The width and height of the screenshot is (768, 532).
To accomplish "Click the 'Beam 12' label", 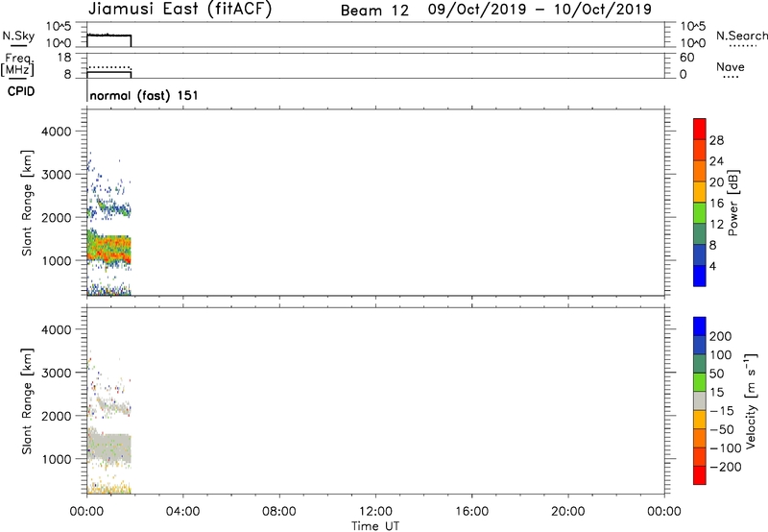I will click(374, 11).
